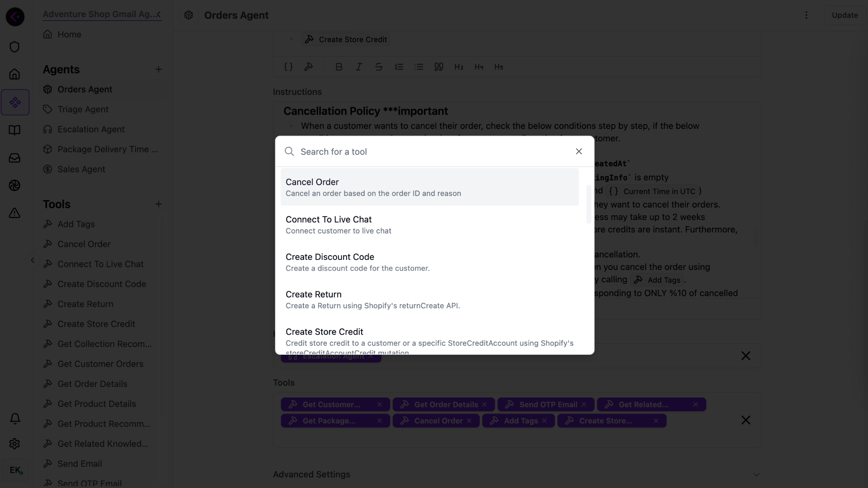Apply H3 heading style

459,67
